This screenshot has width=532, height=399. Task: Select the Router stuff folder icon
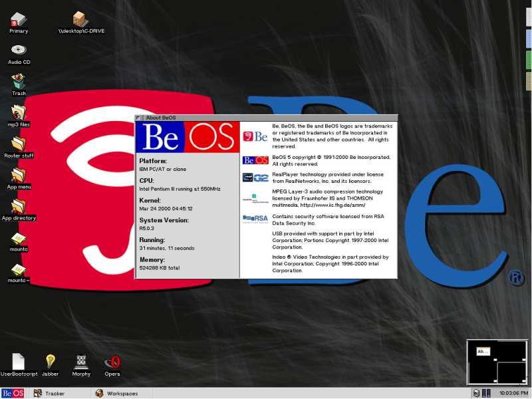19,144
